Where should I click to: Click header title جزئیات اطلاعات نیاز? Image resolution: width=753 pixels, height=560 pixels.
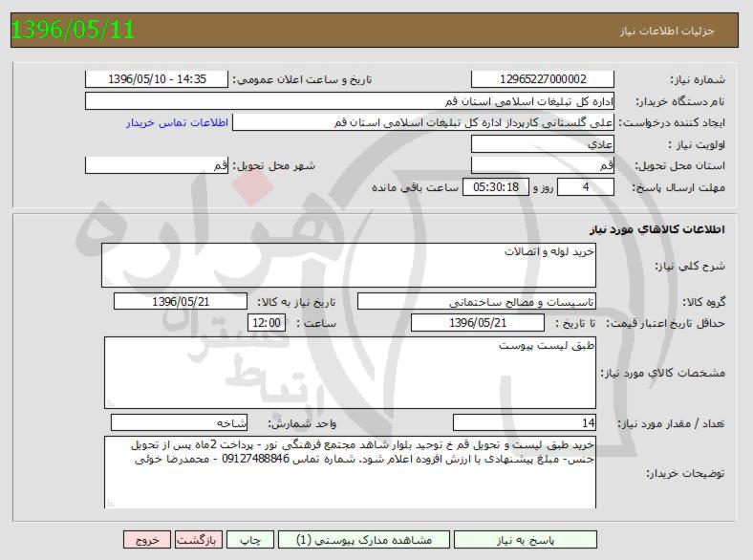pos(667,31)
